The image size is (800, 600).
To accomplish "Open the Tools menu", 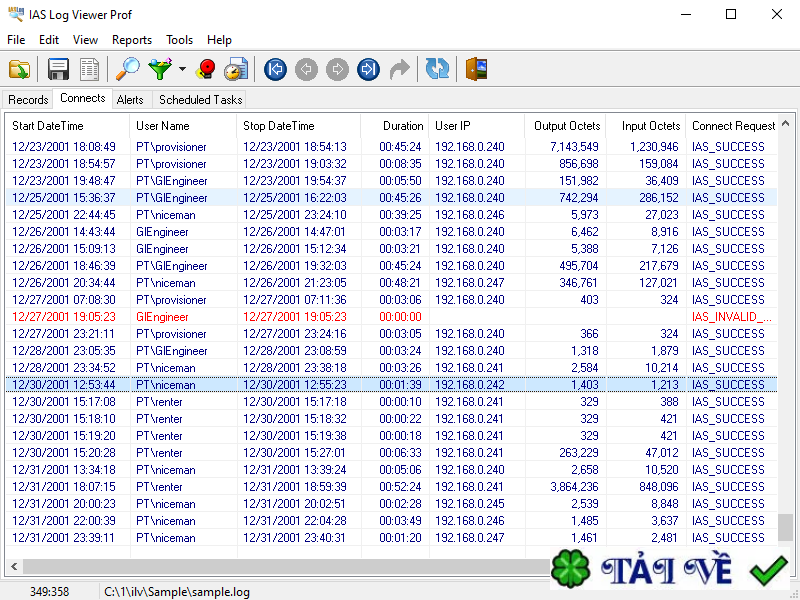I will point(180,40).
